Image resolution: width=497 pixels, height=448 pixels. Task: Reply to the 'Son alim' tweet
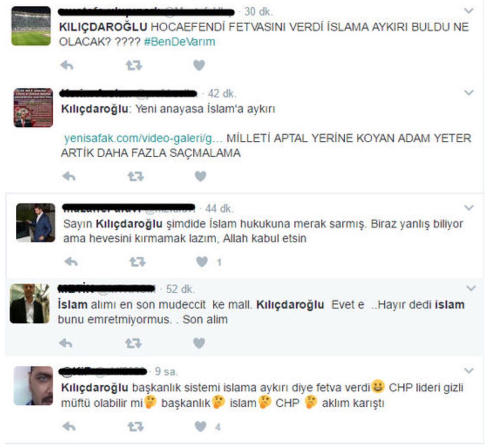[66, 343]
